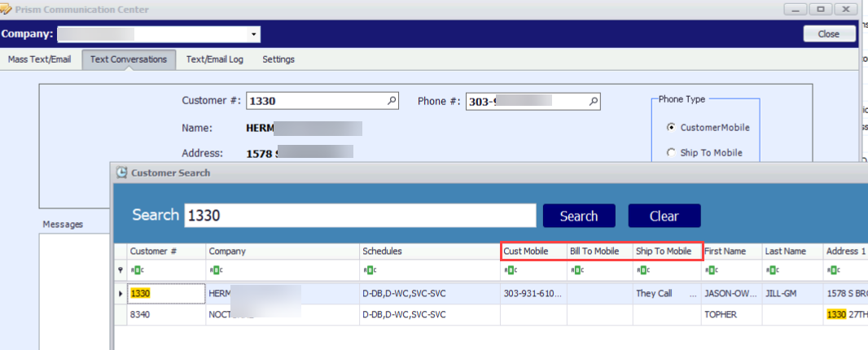Click the Schedules cell in row 8340
The image size is (868, 350).
tap(430, 314)
